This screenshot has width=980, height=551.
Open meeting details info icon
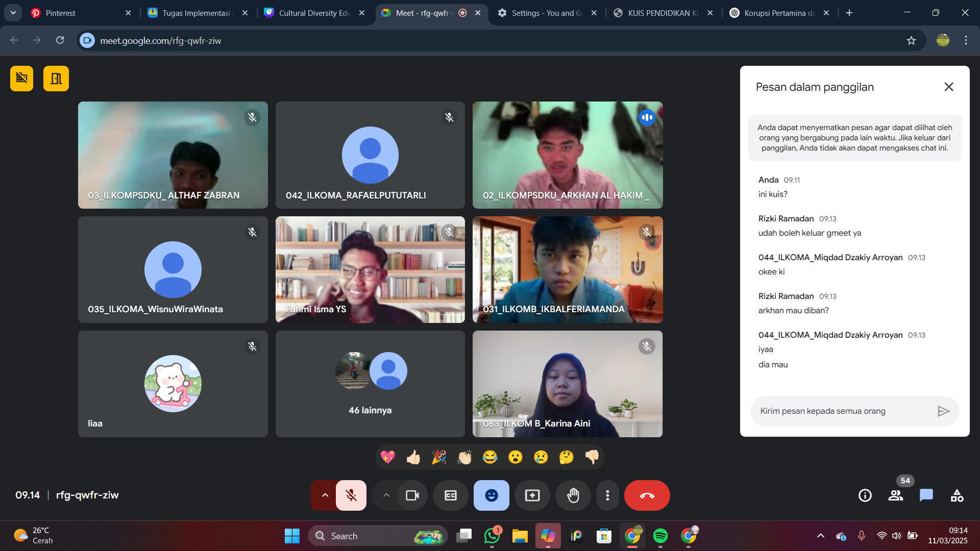[x=865, y=495]
